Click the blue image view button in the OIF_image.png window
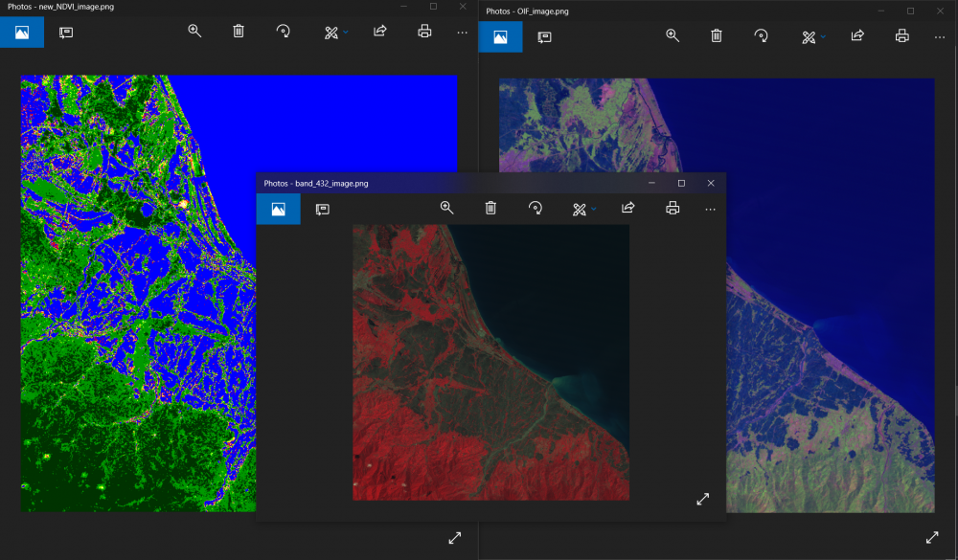The height and width of the screenshot is (560, 958). [x=500, y=36]
